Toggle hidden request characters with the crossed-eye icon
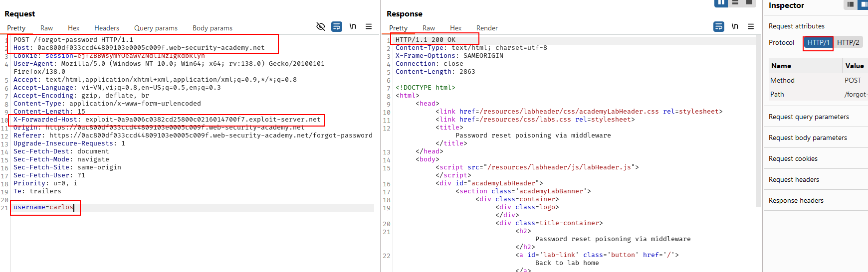The image size is (868, 272). tap(321, 26)
